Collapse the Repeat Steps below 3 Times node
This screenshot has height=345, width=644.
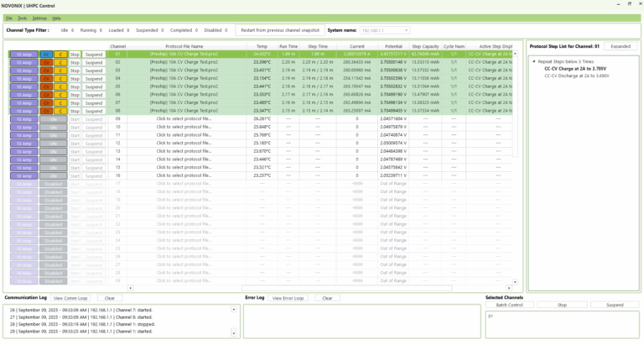[534, 62]
